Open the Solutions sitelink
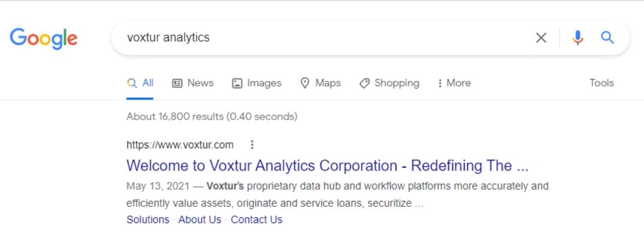The image size is (644, 238). coord(148,219)
